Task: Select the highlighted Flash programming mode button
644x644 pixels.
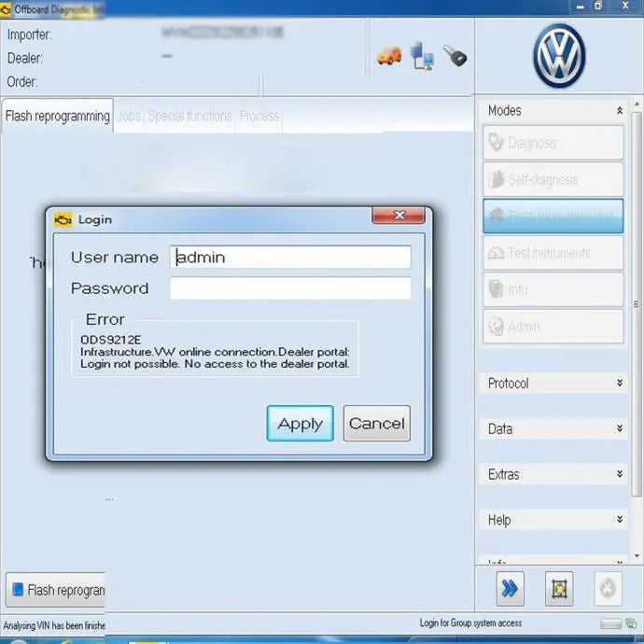Action: click(x=553, y=216)
